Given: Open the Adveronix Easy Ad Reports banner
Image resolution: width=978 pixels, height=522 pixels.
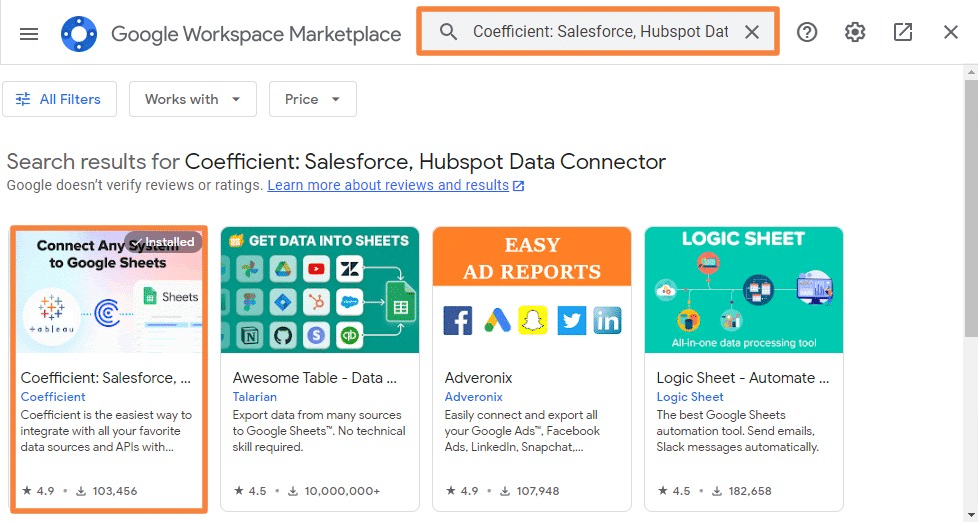Looking at the screenshot, I should [x=531, y=290].
